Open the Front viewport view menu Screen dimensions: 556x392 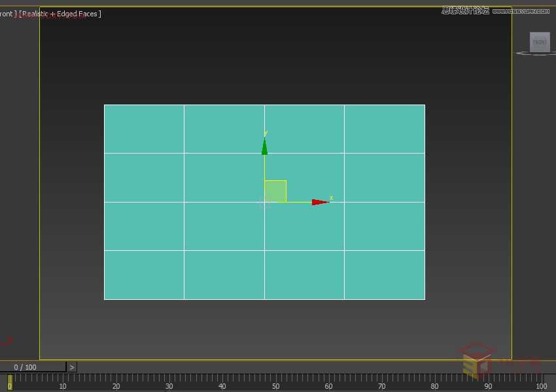click(x=7, y=14)
